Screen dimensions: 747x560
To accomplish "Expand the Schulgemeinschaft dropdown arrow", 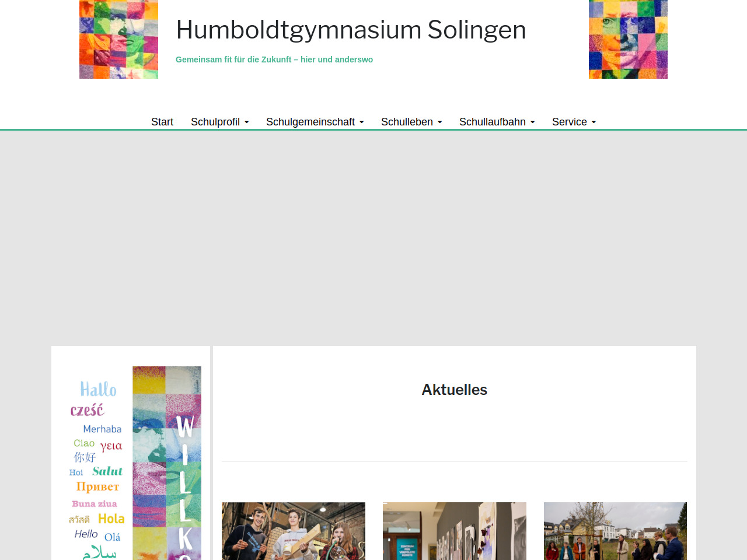I will tap(362, 123).
